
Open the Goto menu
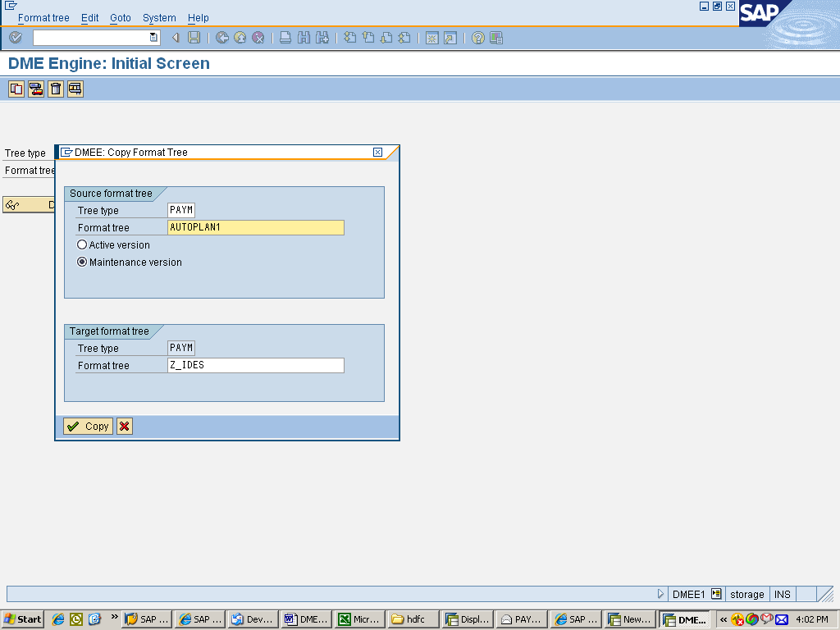(x=120, y=17)
